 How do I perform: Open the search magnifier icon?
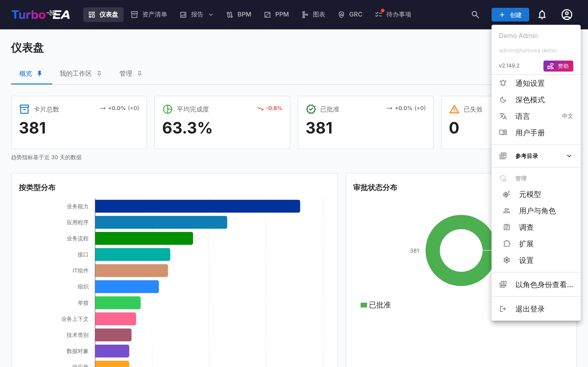[x=475, y=14]
